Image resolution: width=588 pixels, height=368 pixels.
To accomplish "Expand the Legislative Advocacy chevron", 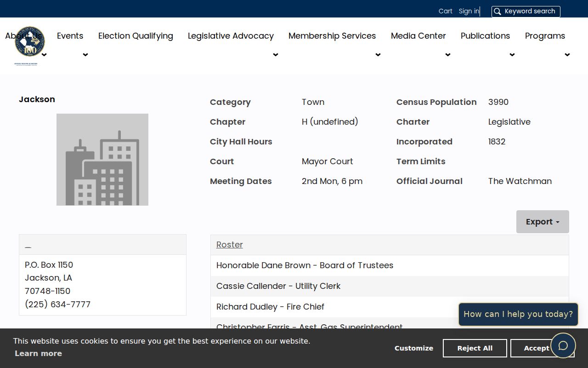I will (x=276, y=55).
